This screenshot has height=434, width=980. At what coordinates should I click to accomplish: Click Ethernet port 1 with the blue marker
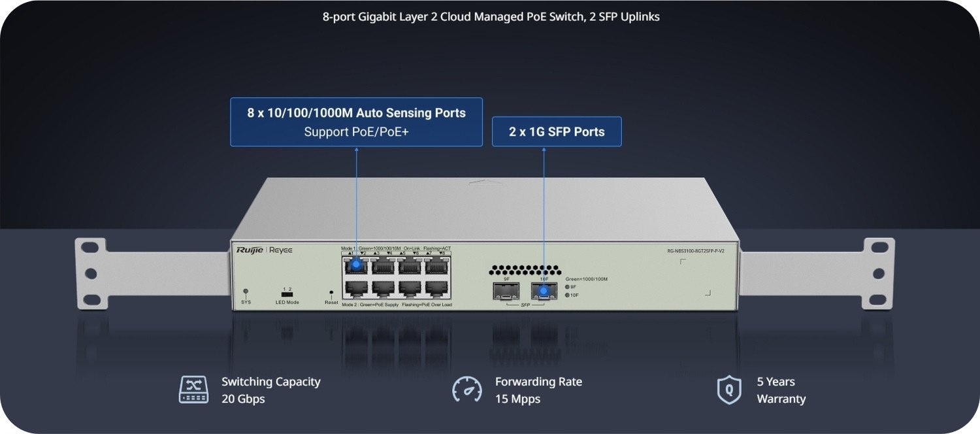(x=356, y=265)
